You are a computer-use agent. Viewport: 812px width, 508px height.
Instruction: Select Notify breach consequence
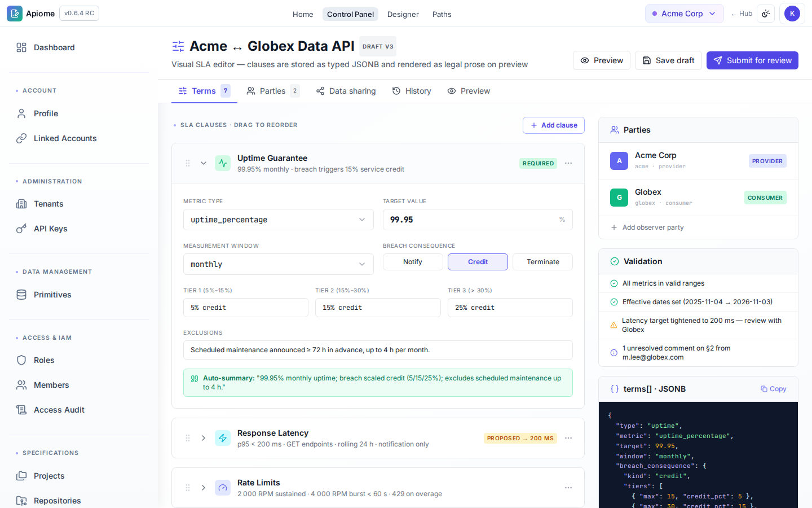pyautogui.click(x=413, y=262)
